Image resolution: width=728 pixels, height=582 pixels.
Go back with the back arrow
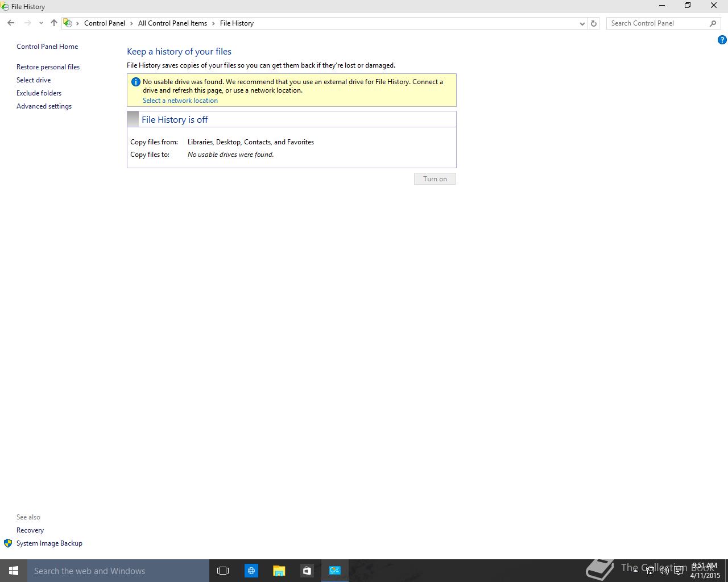11,23
